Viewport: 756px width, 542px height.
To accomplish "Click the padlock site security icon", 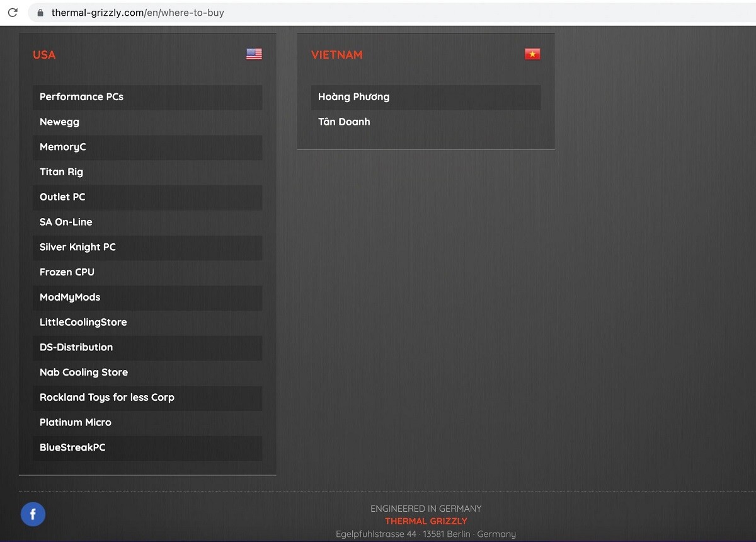I will (x=40, y=13).
